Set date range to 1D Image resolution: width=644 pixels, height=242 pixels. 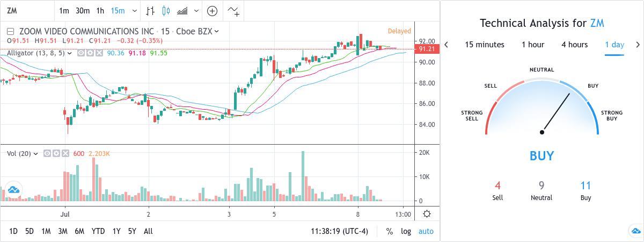(13, 231)
